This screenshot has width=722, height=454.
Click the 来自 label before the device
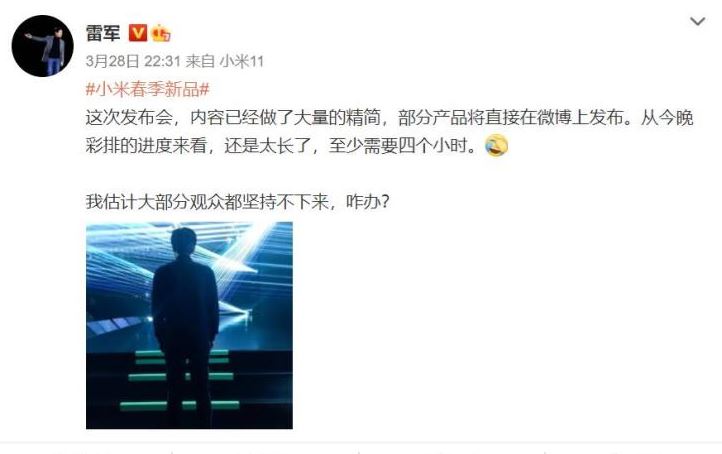[200, 61]
